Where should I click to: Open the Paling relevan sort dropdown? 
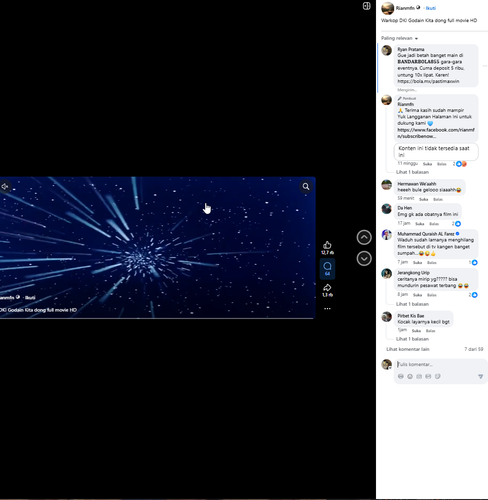pyautogui.click(x=399, y=38)
